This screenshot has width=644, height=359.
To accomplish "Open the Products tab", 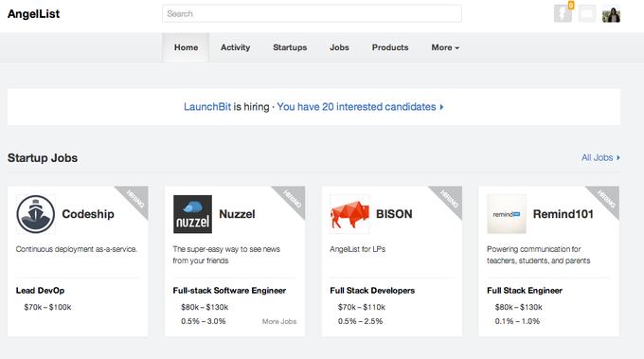I will tap(390, 47).
